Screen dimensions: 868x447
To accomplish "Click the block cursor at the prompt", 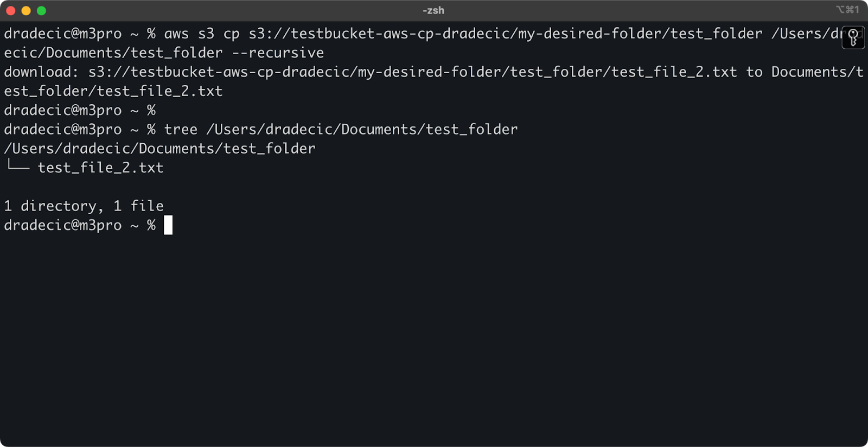I will tap(168, 225).
